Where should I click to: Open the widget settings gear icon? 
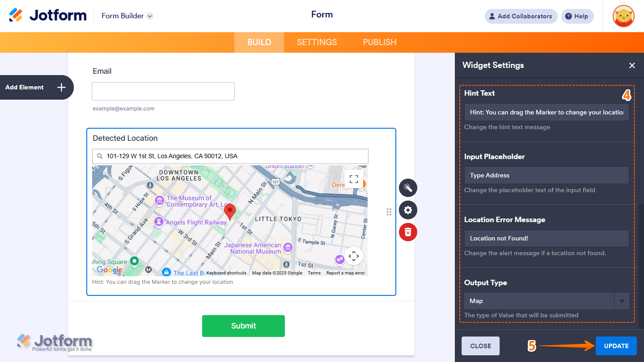click(x=408, y=210)
